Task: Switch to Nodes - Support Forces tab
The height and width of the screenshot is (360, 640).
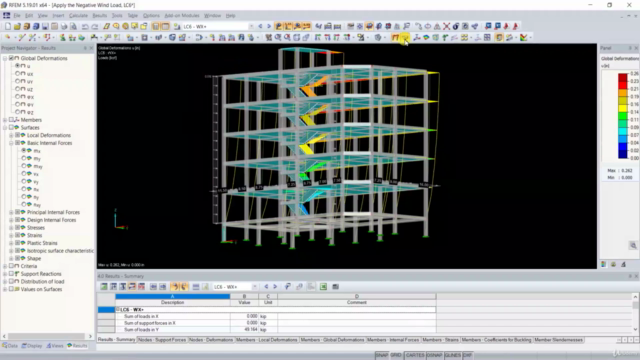Action: [162, 340]
